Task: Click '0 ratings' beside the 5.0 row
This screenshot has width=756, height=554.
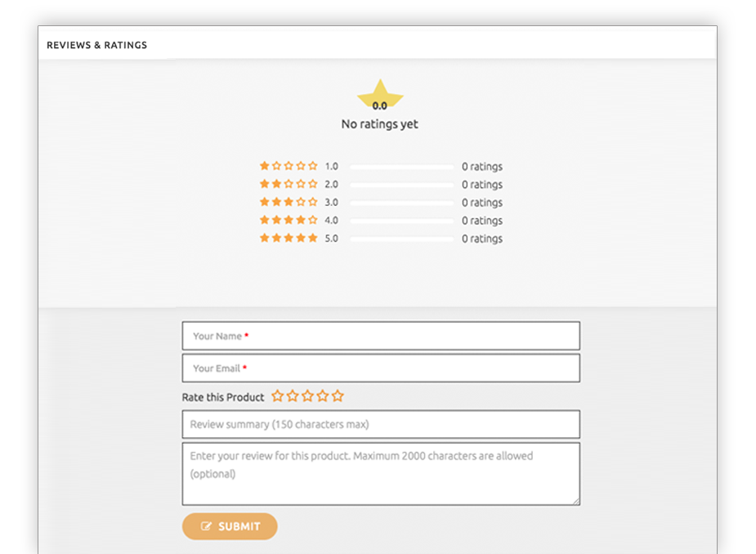Action: (x=482, y=239)
